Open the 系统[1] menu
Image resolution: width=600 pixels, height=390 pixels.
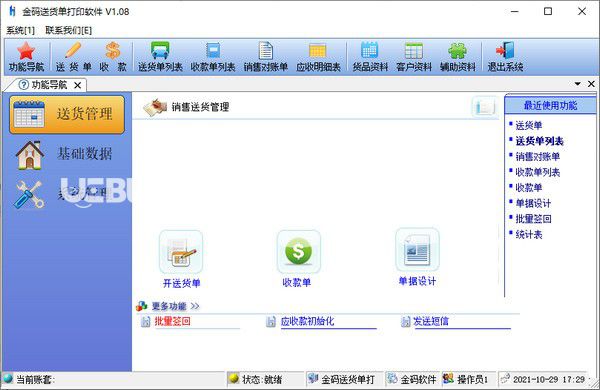20,30
